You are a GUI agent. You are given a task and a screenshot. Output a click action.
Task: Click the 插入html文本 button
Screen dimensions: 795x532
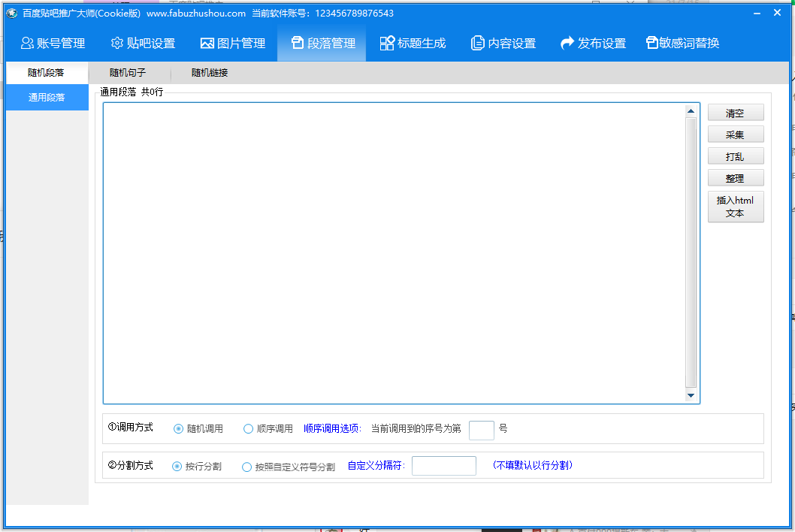tap(736, 207)
